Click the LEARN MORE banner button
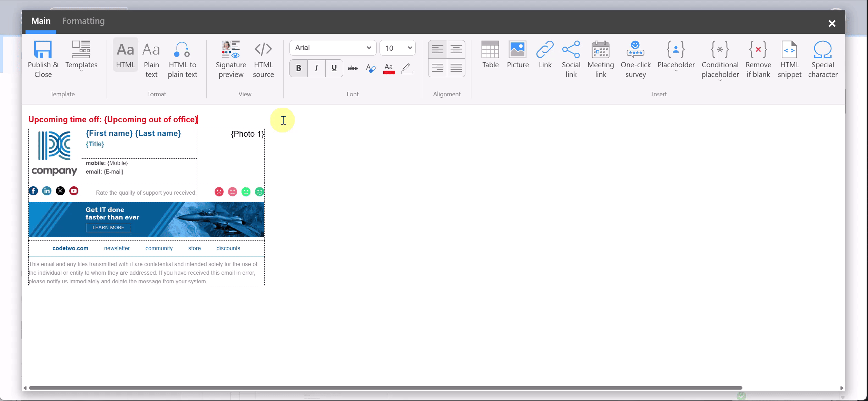The height and width of the screenshot is (401, 868). pyautogui.click(x=108, y=227)
